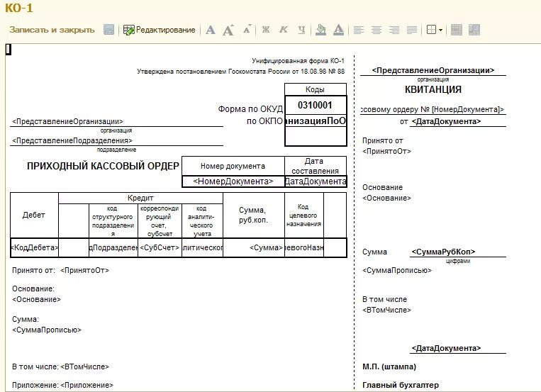Select the Сумма, руб.коп. header cell
The height and width of the screenshot is (392, 541).
254,215
